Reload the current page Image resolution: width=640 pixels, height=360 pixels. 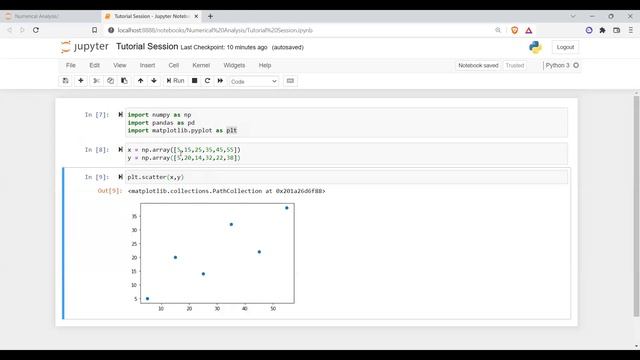click(36, 30)
